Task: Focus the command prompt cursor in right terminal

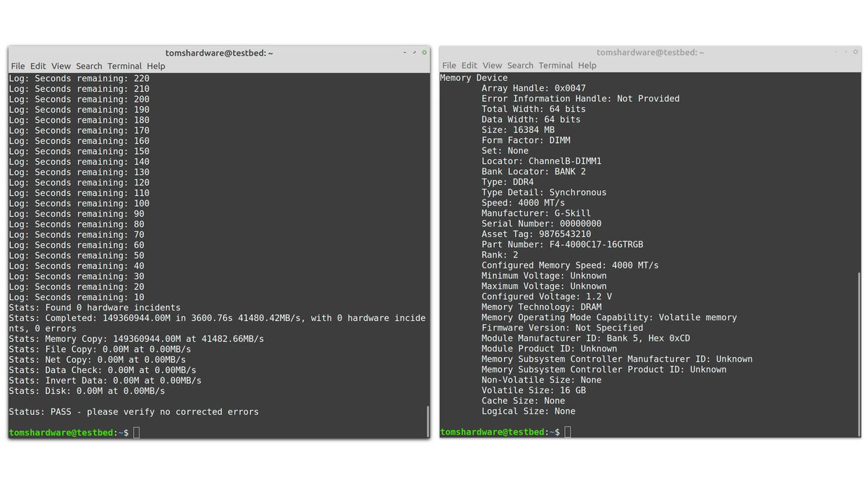Action: point(568,432)
